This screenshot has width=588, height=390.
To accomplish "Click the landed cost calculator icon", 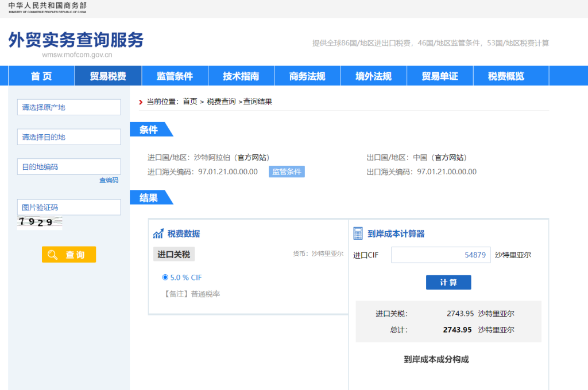I will click(358, 233).
